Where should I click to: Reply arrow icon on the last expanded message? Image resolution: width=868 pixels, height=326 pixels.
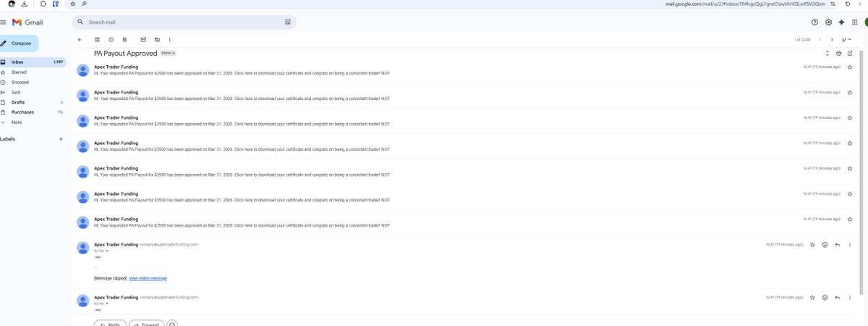pos(838,298)
